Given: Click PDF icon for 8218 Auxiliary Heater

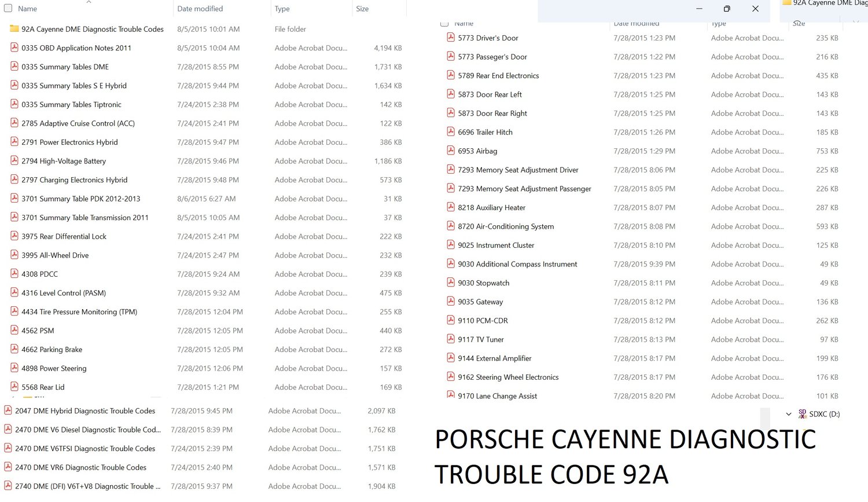Looking at the screenshot, I should (451, 207).
